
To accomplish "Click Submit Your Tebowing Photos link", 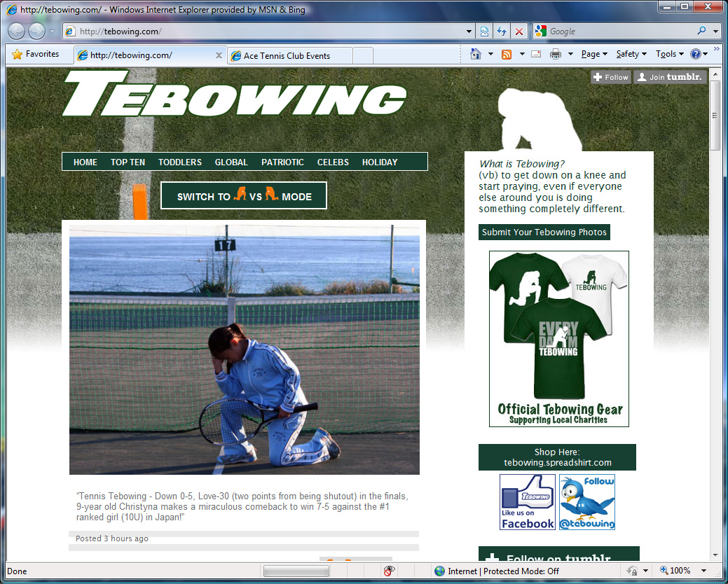I will [544, 232].
